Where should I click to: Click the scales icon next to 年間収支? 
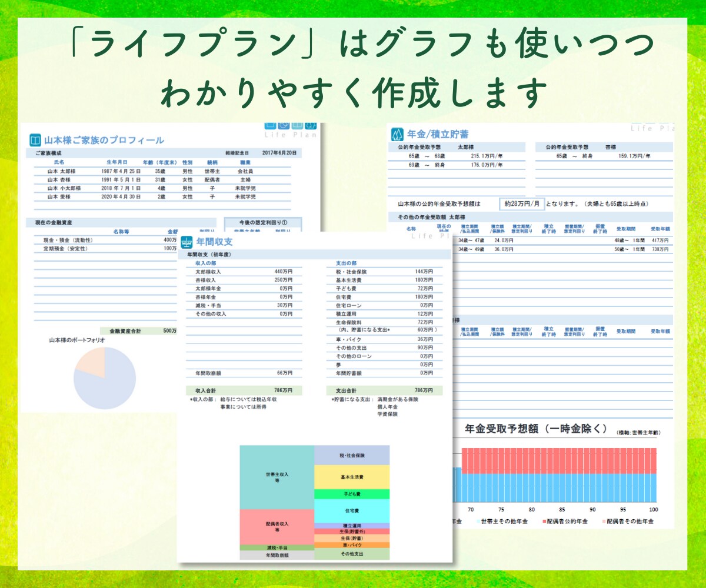tap(187, 242)
